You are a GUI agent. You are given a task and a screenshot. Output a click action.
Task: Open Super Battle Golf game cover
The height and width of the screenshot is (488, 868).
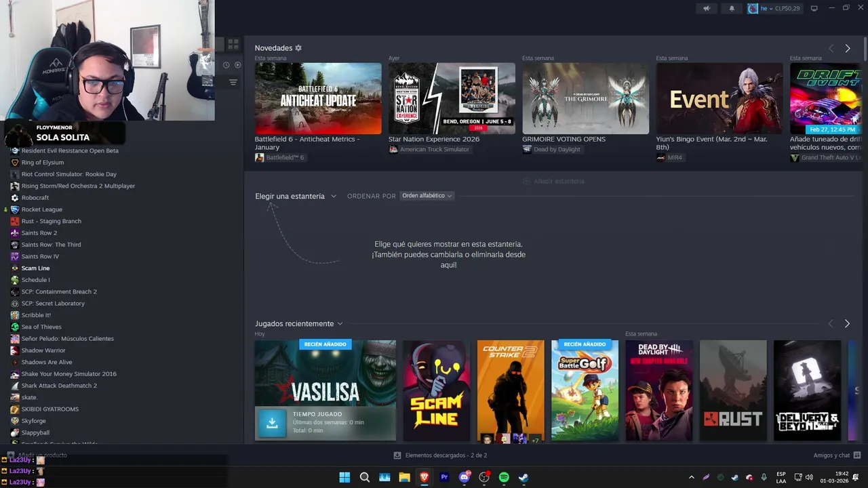pos(585,390)
